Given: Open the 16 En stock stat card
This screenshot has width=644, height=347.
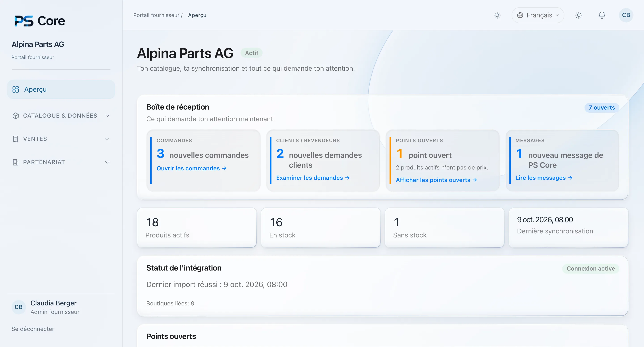Looking at the screenshot, I should click(x=320, y=228).
